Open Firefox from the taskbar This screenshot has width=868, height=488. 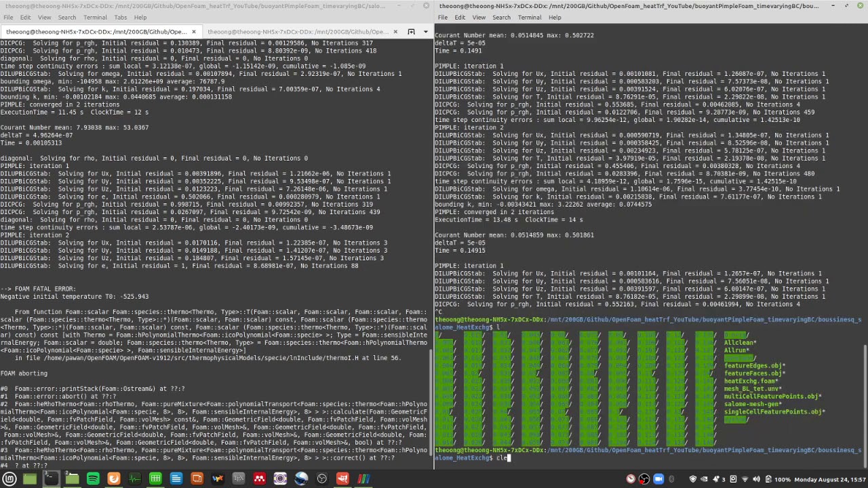coord(114,479)
